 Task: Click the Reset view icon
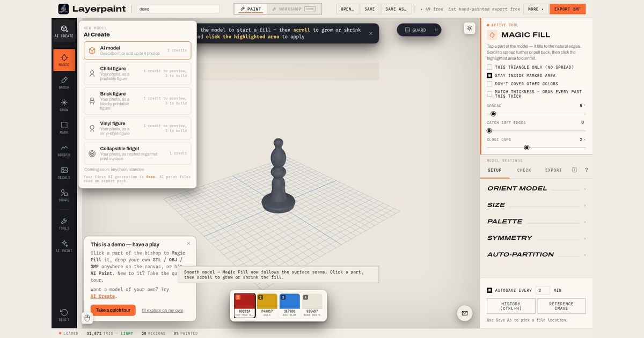tap(64, 315)
